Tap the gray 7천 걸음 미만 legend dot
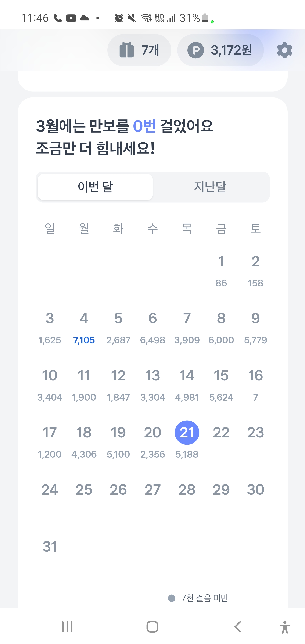 (172, 598)
